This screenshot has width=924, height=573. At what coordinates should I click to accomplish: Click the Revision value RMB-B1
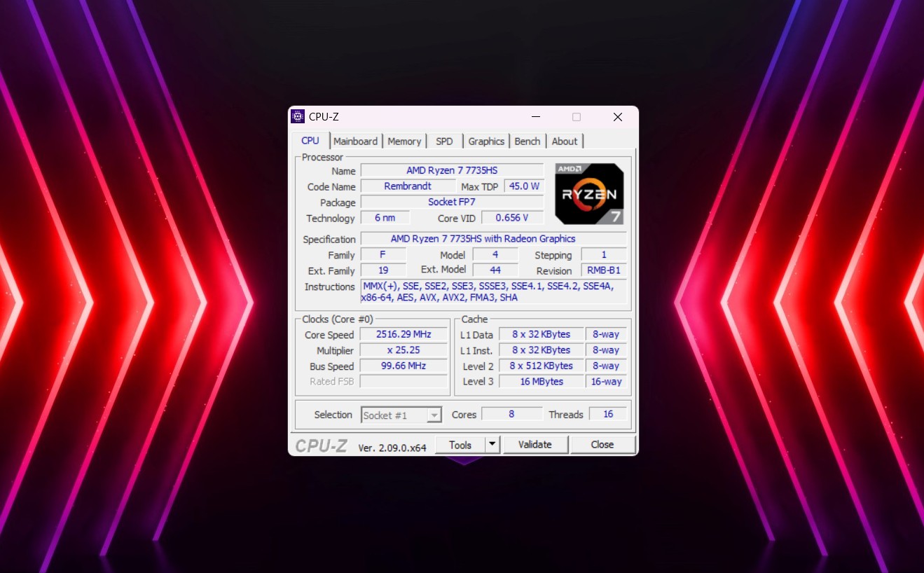604,270
